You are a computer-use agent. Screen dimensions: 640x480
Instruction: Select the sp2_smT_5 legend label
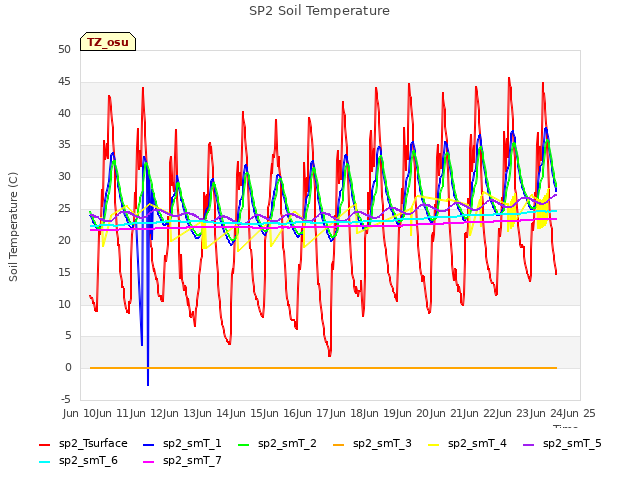[x=572, y=444]
